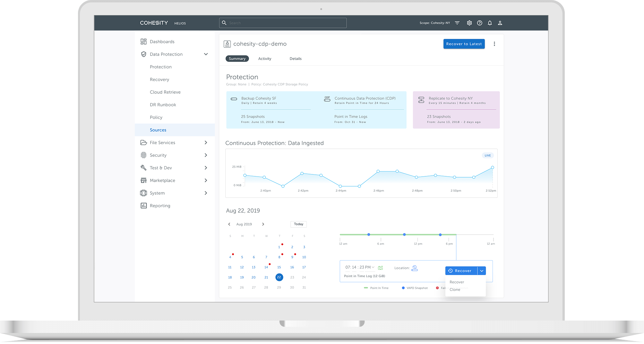Click the blue Recover button

point(461,271)
